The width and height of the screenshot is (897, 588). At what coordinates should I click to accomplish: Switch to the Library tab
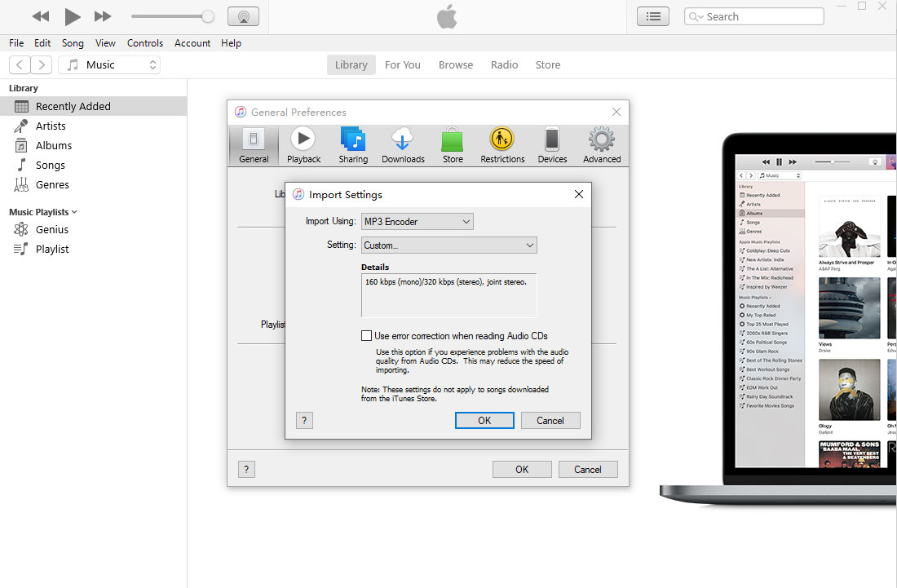tap(351, 64)
